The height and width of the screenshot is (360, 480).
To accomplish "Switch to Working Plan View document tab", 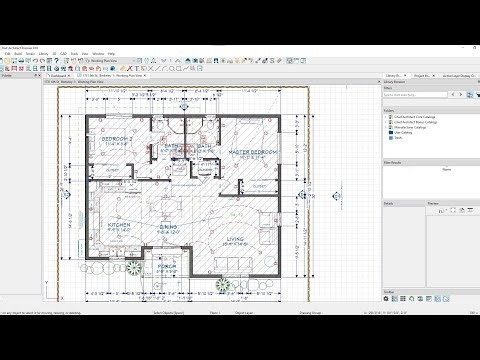I will (x=112, y=76).
